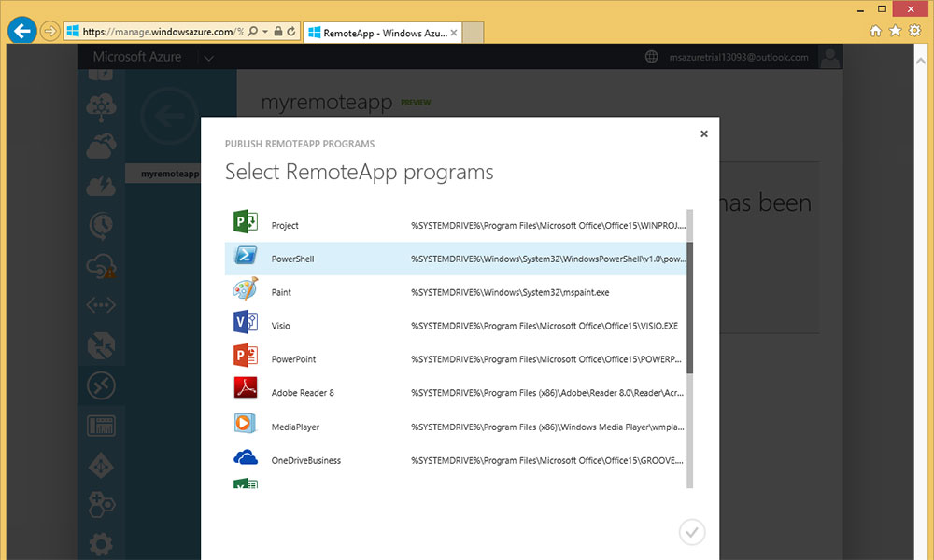Click the circled back arrow in portal
934x560 pixels.
pyautogui.click(x=169, y=116)
